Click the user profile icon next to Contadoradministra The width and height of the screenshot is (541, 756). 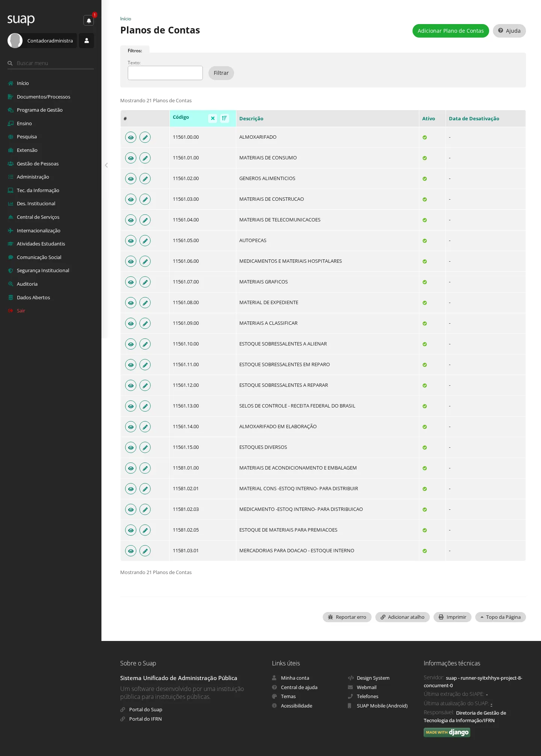pyautogui.click(x=86, y=41)
